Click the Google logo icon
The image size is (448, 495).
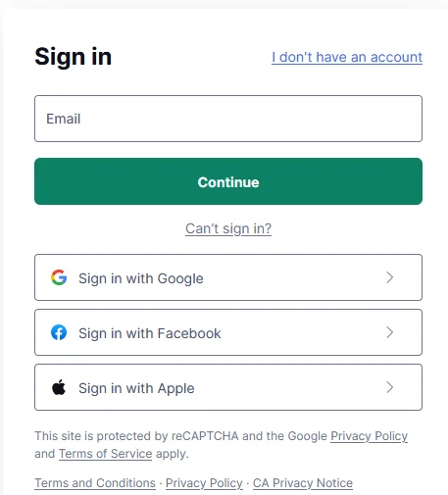tap(59, 277)
